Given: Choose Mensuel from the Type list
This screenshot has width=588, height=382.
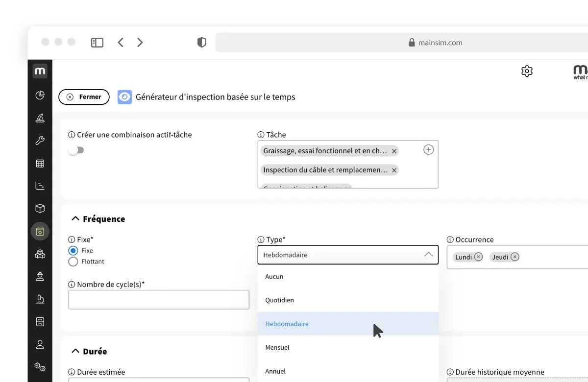Looking at the screenshot, I should [x=348, y=347].
